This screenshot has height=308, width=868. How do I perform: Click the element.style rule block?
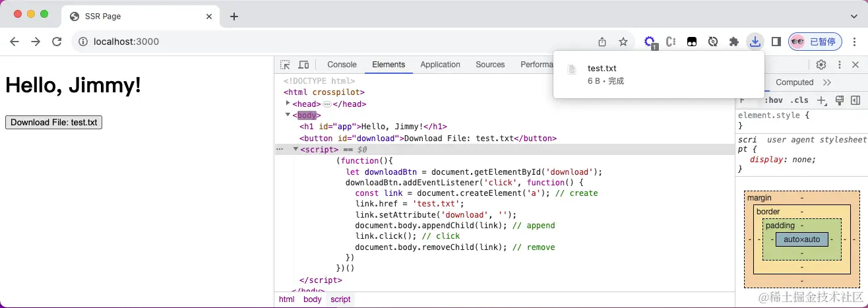801,120
